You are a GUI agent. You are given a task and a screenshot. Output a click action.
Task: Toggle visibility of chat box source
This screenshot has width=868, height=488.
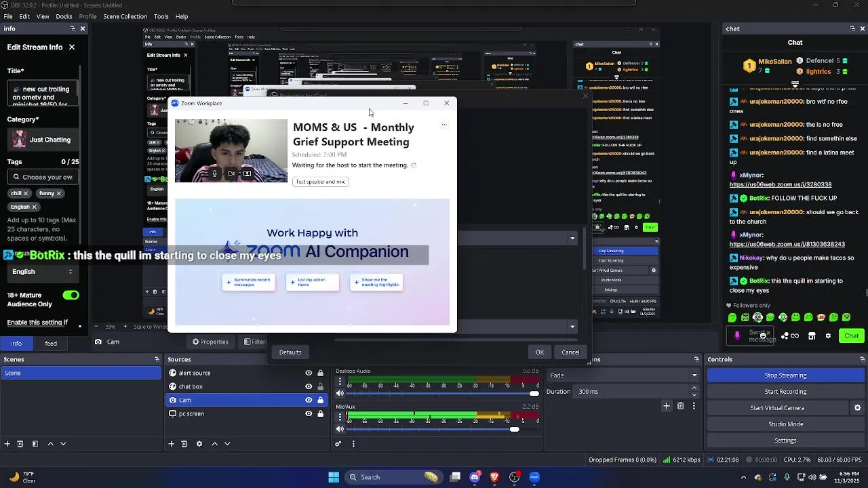click(309, 386)
